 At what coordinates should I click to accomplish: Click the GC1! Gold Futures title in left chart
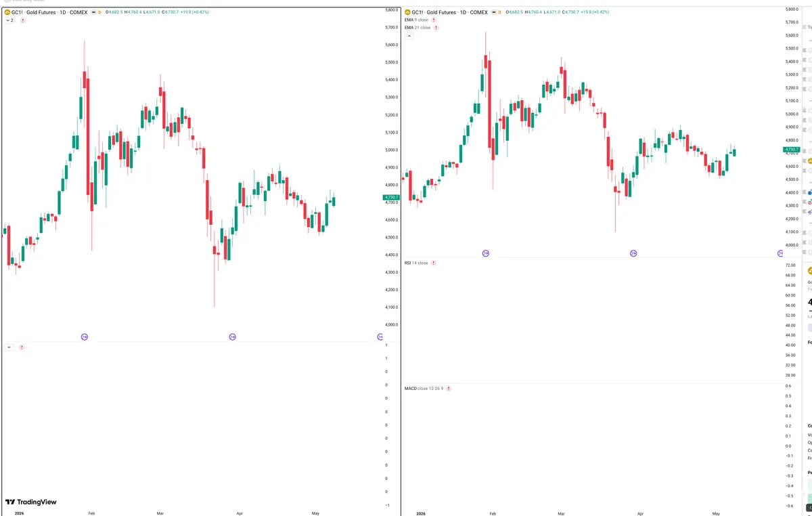tap(49, 12)
